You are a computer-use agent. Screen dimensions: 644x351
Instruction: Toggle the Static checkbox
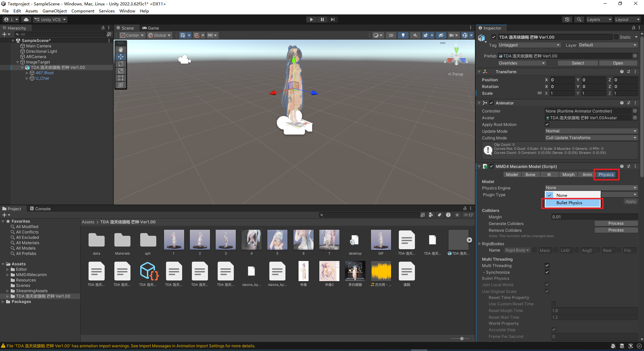point(616,37)
